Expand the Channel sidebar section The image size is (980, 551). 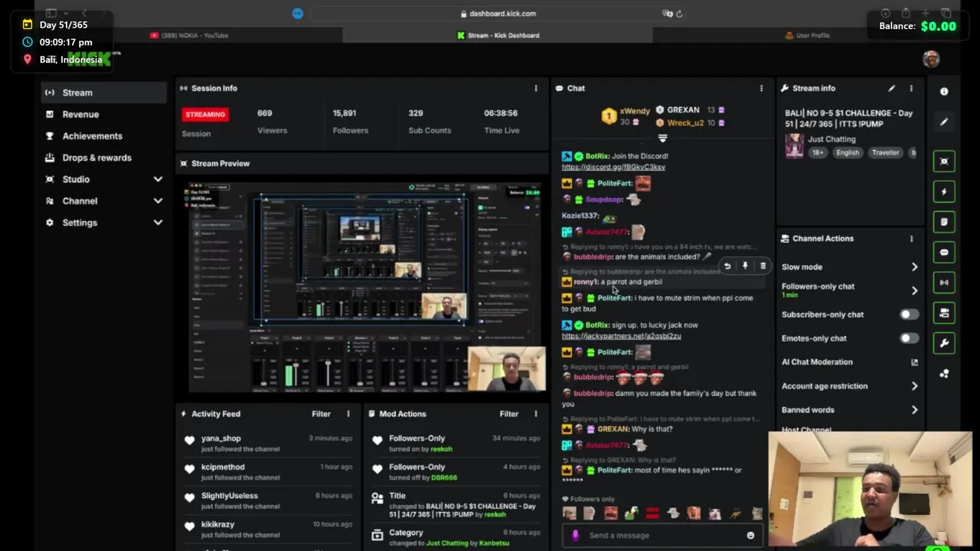(x=158, y=201)
